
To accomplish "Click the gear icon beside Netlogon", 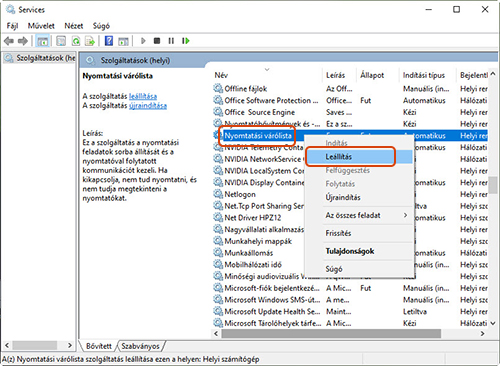I will coord(218,194).
